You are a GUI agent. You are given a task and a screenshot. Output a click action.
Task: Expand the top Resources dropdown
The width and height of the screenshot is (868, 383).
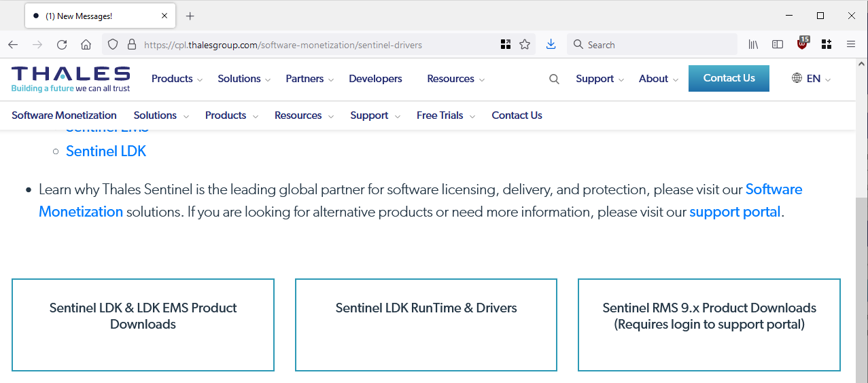(455, 79)
